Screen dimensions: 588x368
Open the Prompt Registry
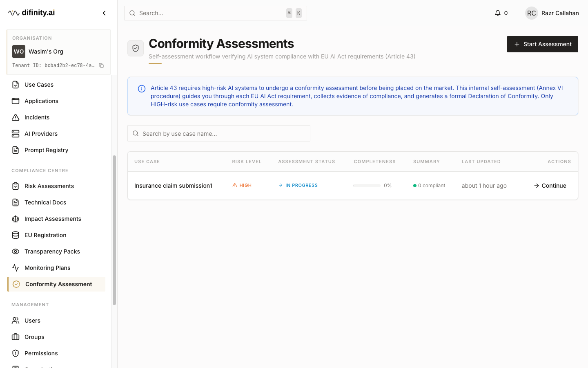coord(56,150)
